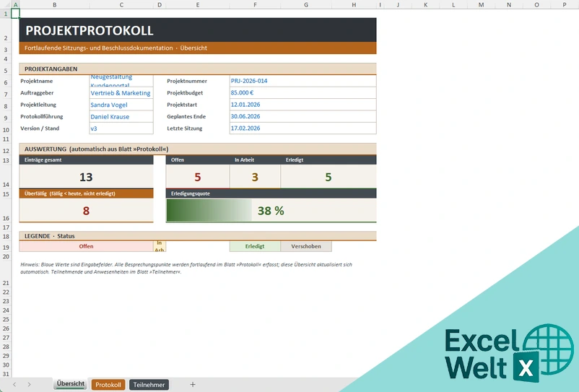This screenshot has width=579, height=392.
Task: Click the Sandra Vogel cell
Action: [x=121, y=105]
